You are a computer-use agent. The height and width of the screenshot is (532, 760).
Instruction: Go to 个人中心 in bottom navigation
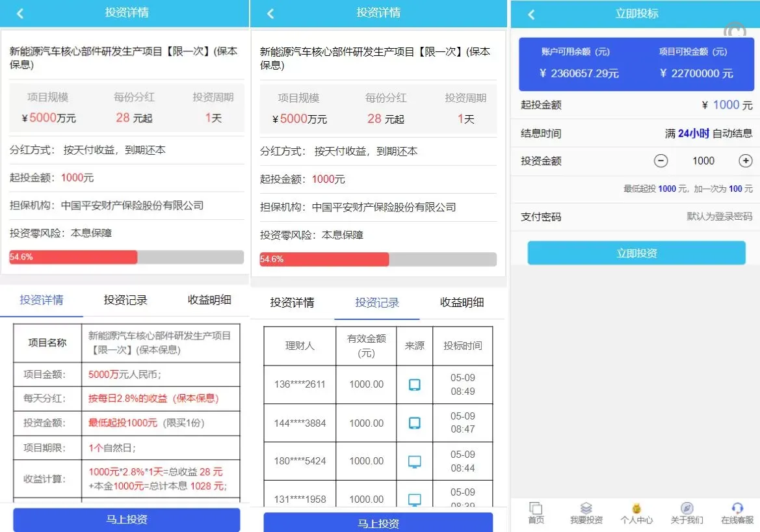[636, 512]
